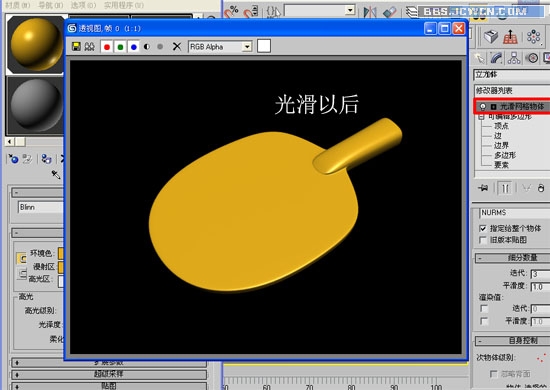Click the Put Material to Scene icon
This screenshot has height=390, width=550.
click(27, 159)
